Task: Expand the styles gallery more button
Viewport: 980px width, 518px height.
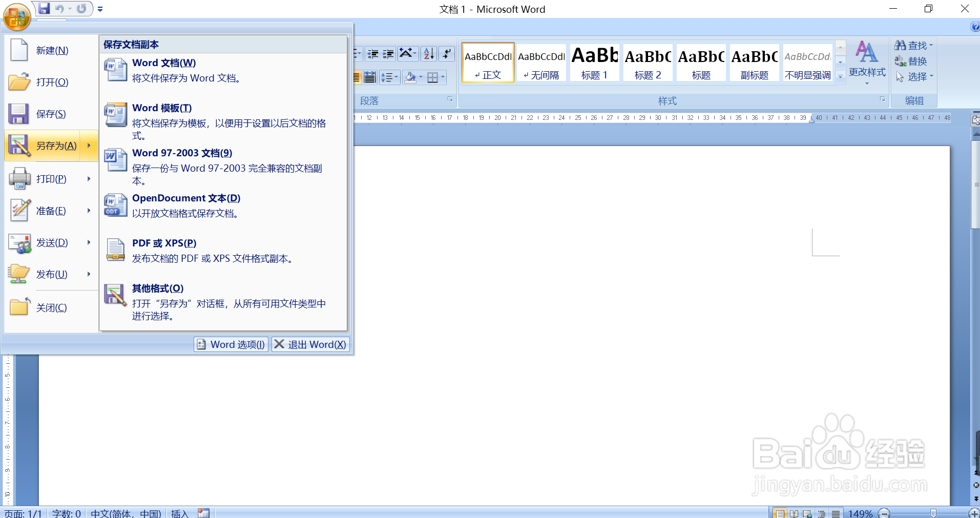Action: 840,76
